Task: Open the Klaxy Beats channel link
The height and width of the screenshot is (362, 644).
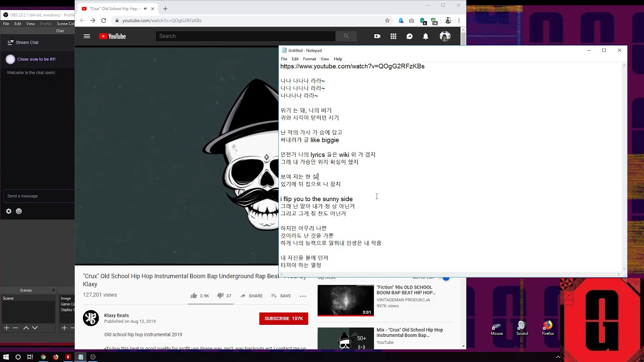Action: [117, 315]
